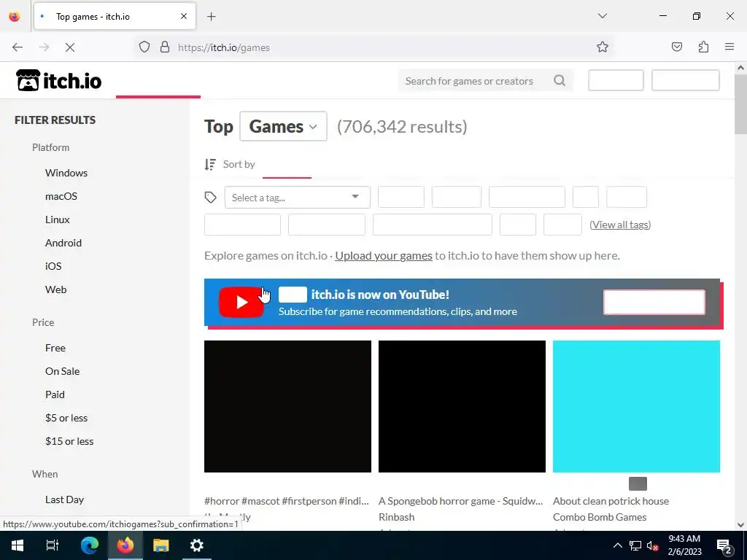Filter platform by Web
This screenshot has width=747, height=560.
tap(55, 289)
